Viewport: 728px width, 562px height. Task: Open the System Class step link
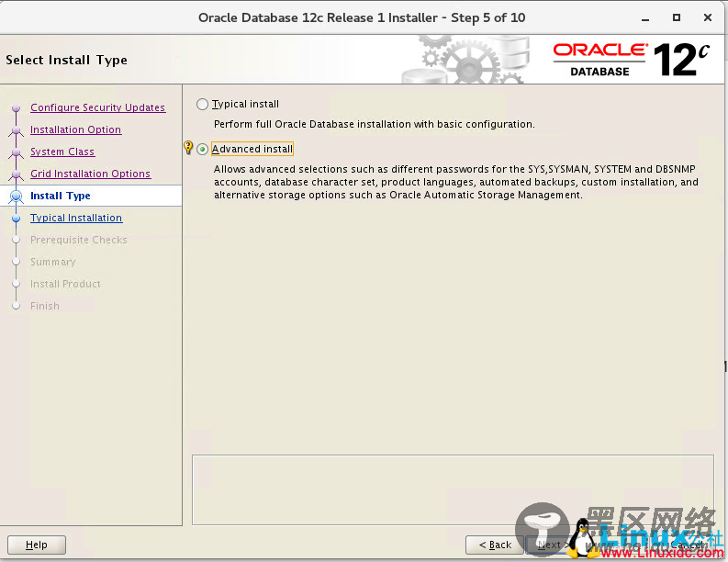[x=62, y=152]
